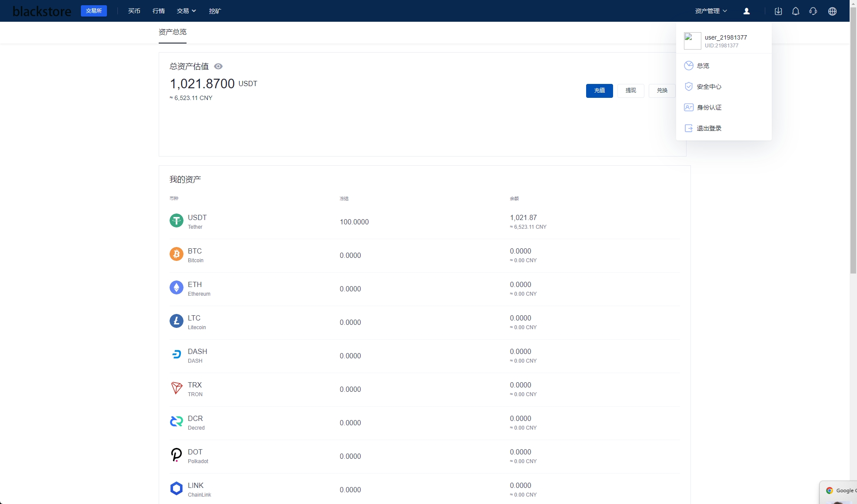857x504 pixels.
Task: Click the 兑换 exchange button
Action: pos(661,90)
